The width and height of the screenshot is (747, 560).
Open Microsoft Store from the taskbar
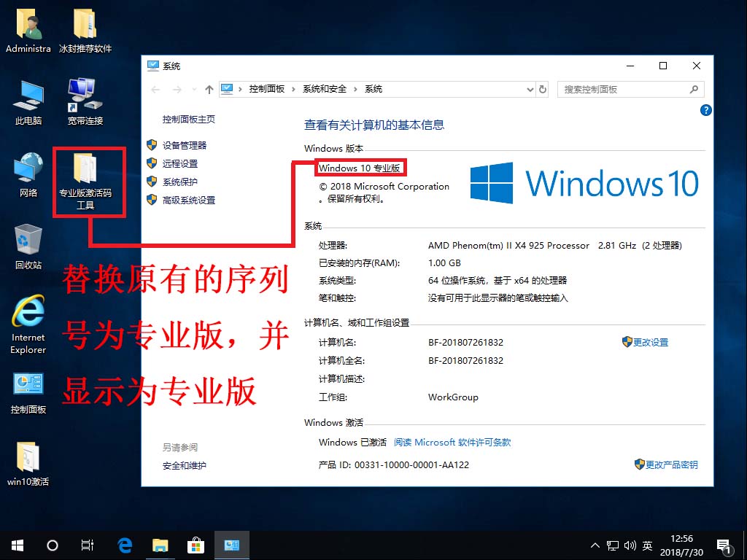point(196,545)
